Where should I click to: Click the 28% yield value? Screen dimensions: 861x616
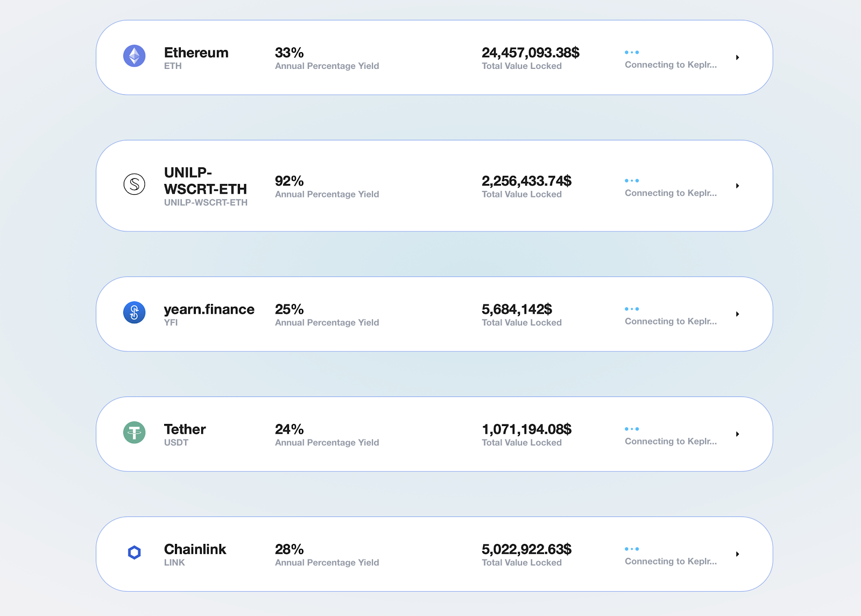(290, 549)
